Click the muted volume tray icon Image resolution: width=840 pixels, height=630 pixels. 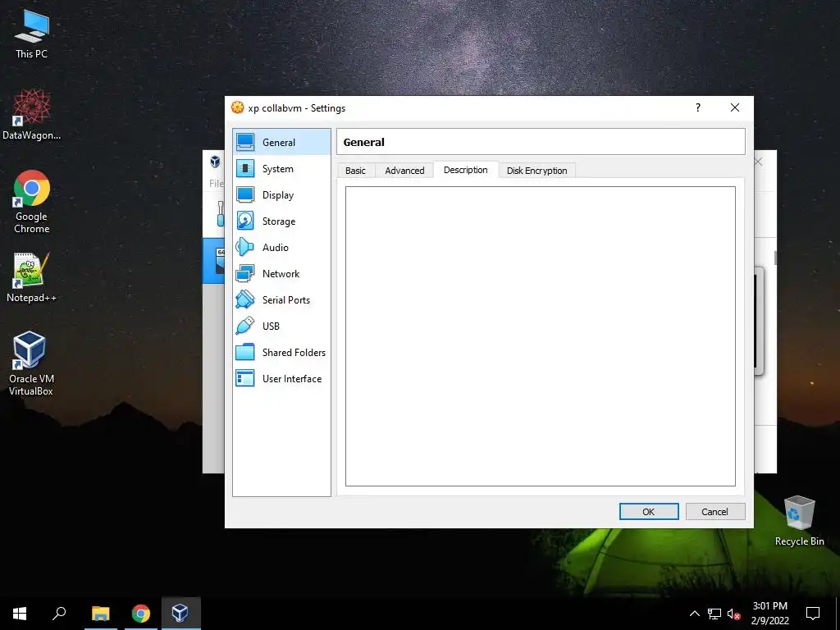point(733,614)
